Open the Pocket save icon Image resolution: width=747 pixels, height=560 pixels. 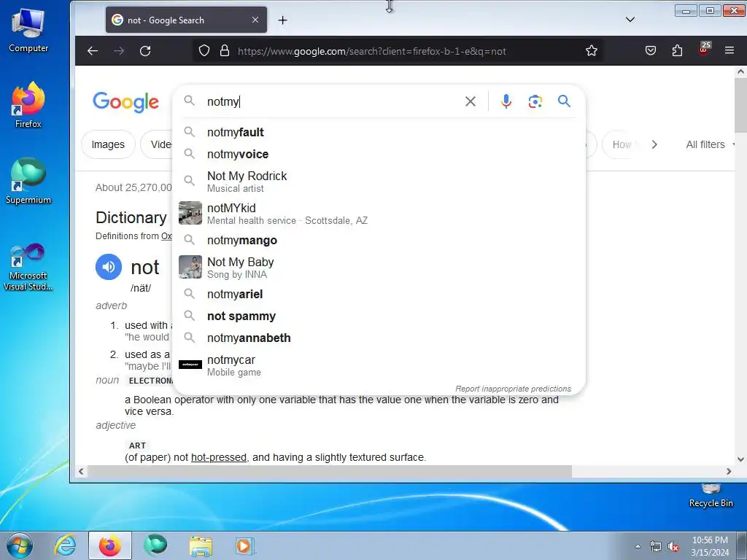650,50
